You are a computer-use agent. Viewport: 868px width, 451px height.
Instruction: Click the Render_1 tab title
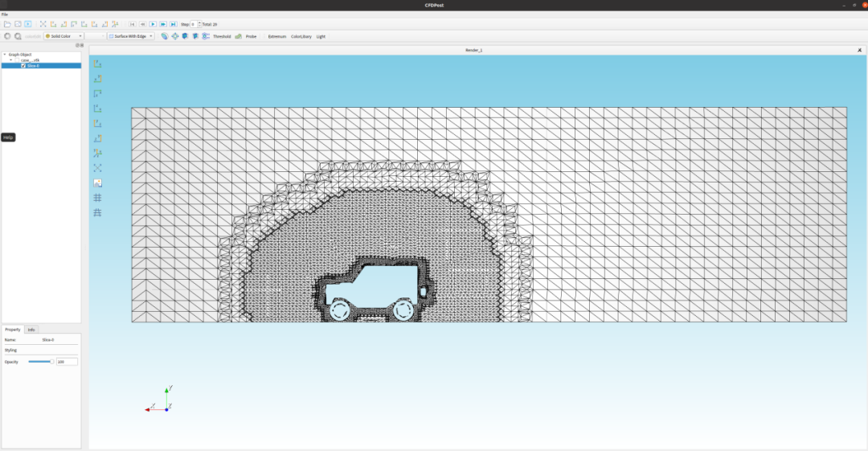pyautogui.click(x=473, y=50)
